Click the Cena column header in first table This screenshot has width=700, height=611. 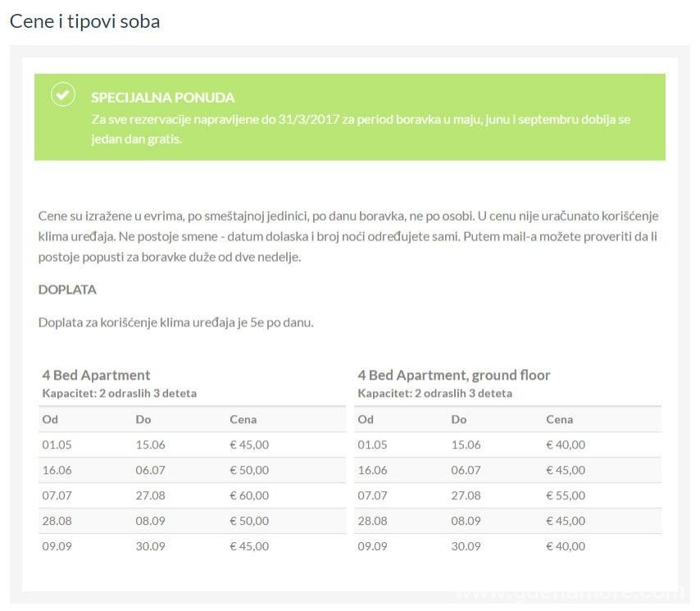[x=243, y=419]
